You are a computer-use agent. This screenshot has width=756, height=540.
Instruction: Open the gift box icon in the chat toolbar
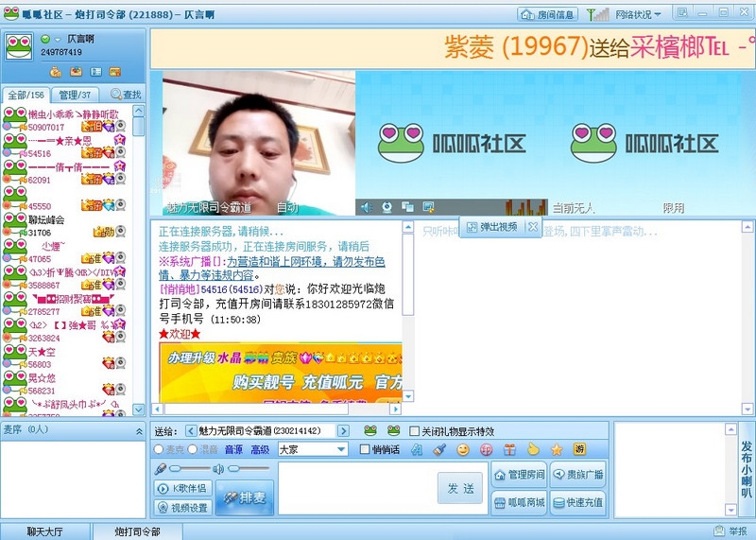pyautogui.click(x=509, y=450)
